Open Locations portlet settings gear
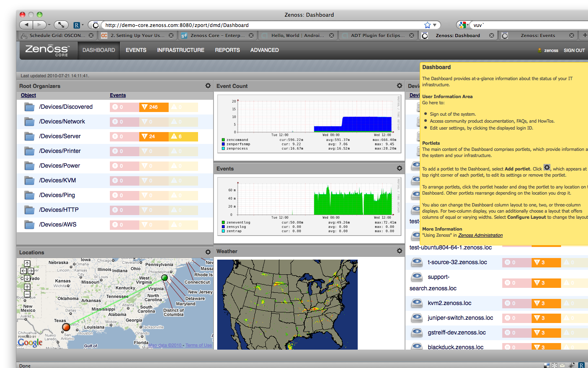Viewport: 588px width, 368px height. click(208, 252)
